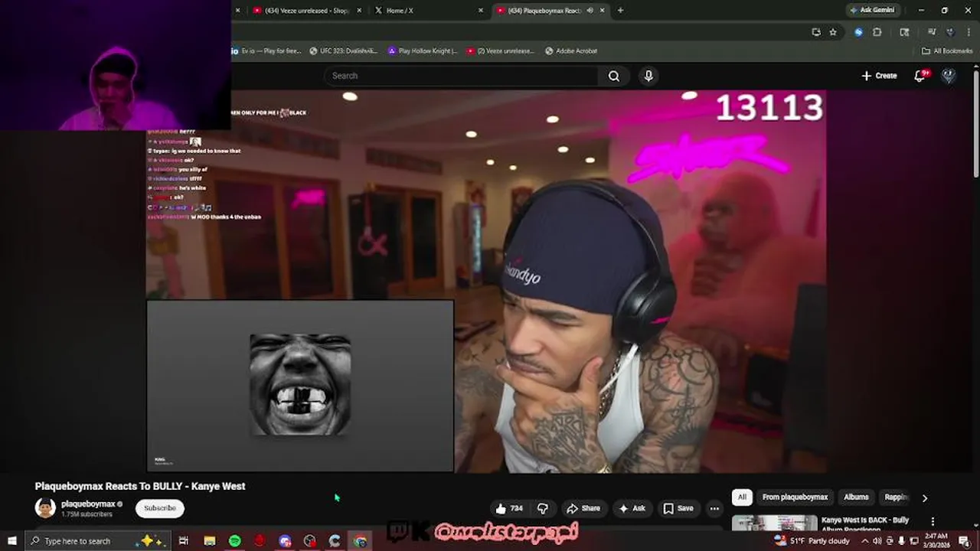Click the video player area
Viewport: 980px width, 551px height.
486,282
